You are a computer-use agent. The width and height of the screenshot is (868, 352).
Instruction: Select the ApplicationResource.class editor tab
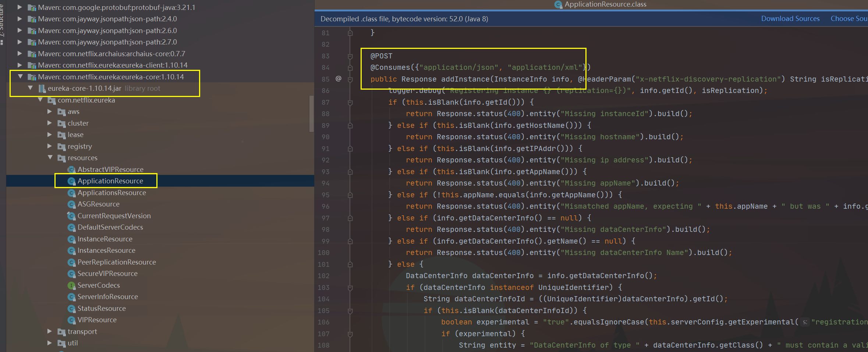(600, 4)
